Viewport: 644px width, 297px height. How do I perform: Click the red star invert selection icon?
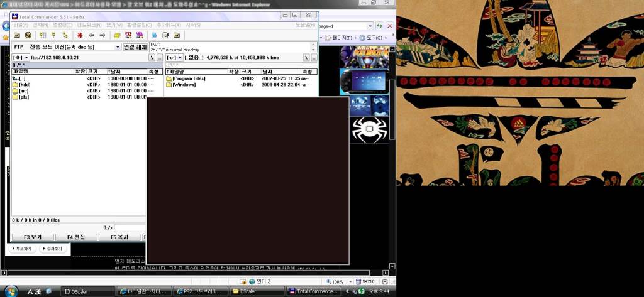coord(80,35)
